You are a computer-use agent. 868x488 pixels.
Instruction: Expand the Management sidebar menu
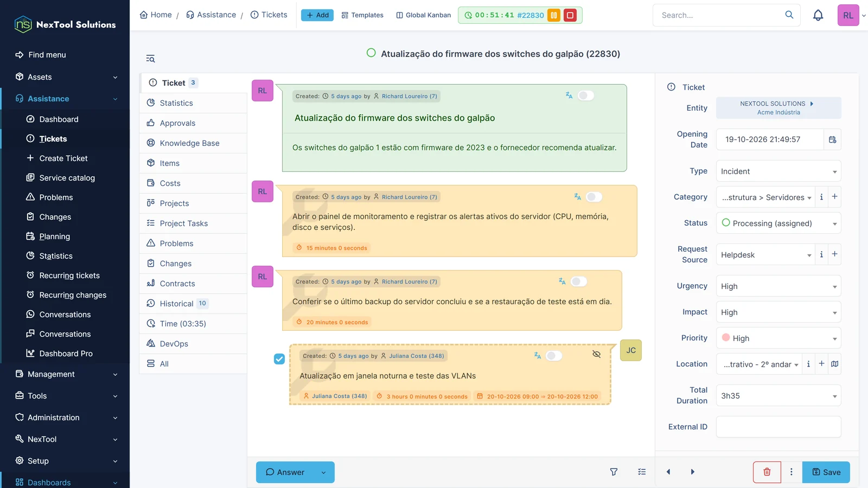[x=65, y=374]
